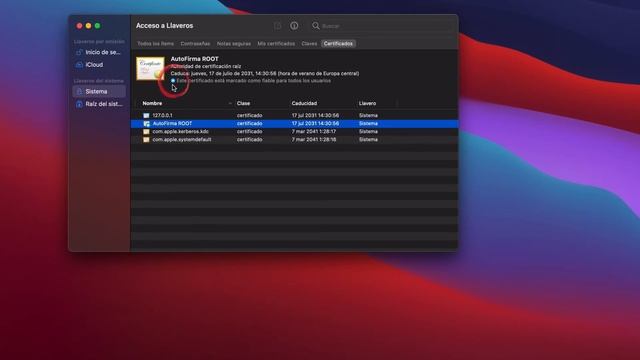Switch to the Claves tab

pos(309,44)
